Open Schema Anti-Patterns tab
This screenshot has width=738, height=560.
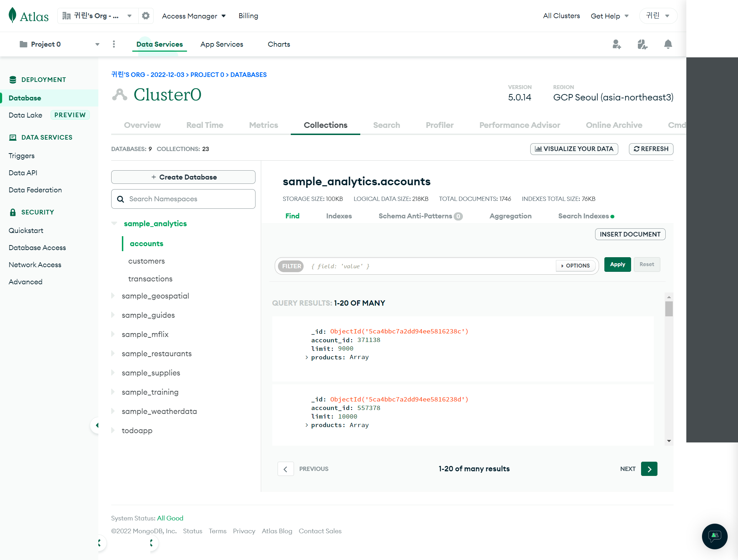click(x=420, y=216)
